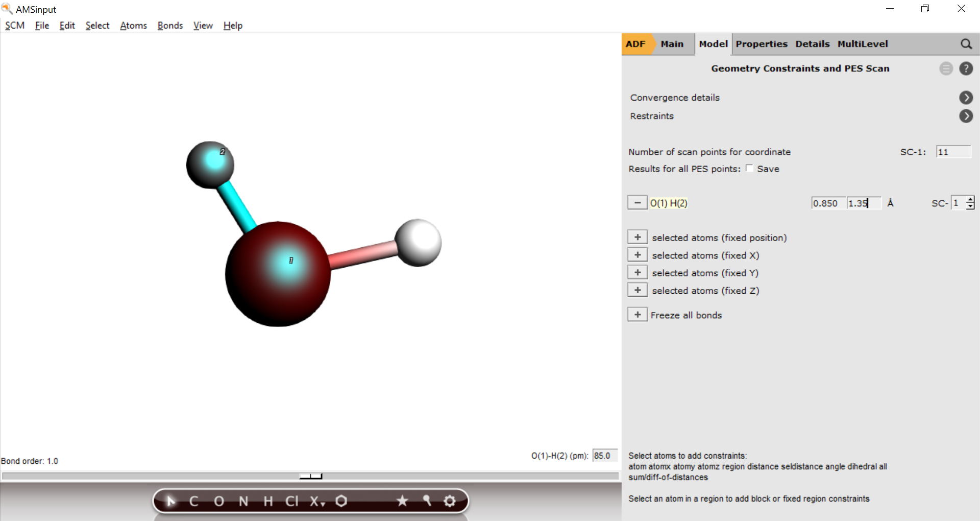980x521 pixels.
Task: Add selected atoms (fixed Z) constraint
Action: point(637,290)
